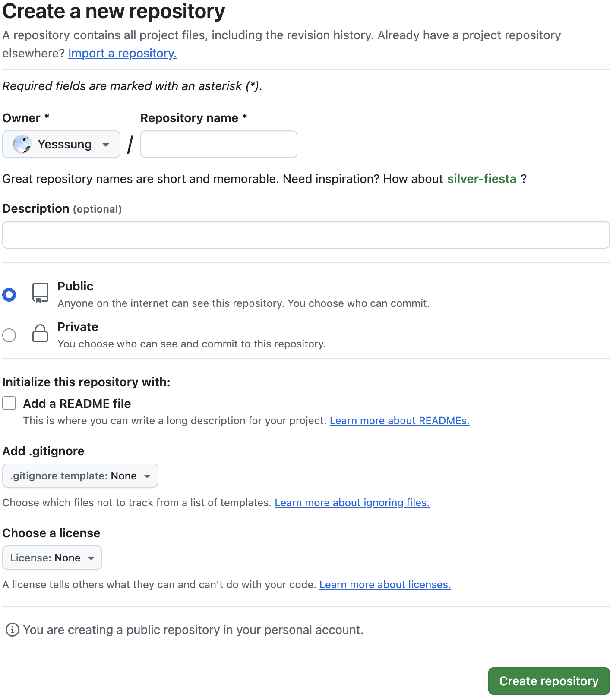613x700 pixels.
Task: Follow the Learn more about READMEs link
Action: (399, 421)
